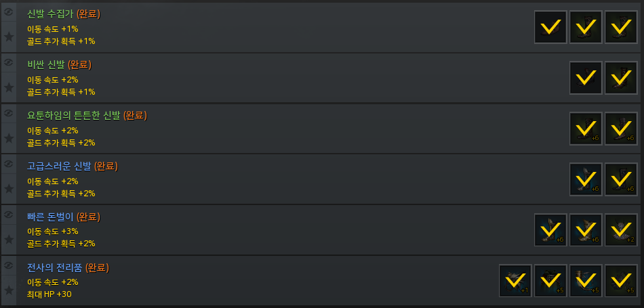Select the first boot slot in 비싼 신발

(x=586, y=78)
